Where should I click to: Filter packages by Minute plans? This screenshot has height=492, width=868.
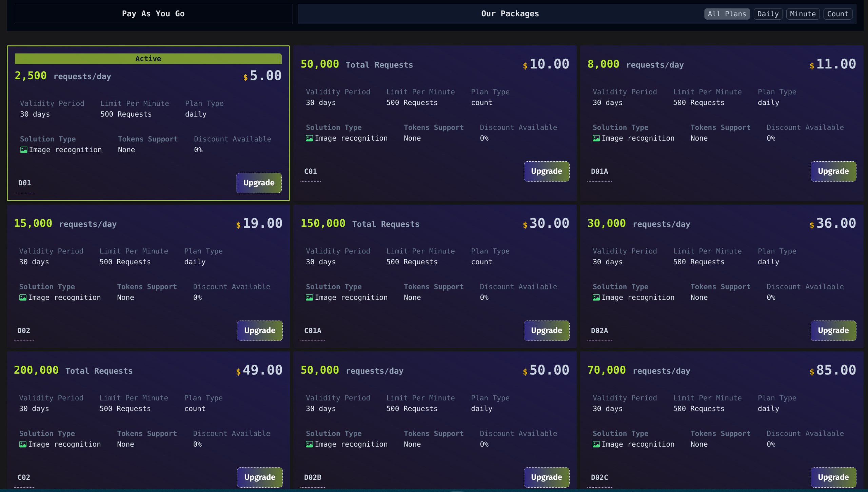pos(803,14)
